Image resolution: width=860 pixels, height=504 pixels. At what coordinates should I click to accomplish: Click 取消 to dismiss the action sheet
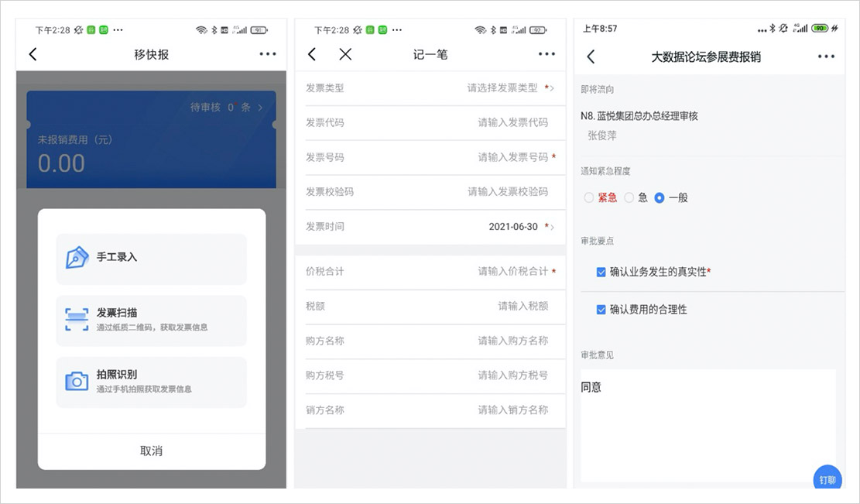point(152,451)
